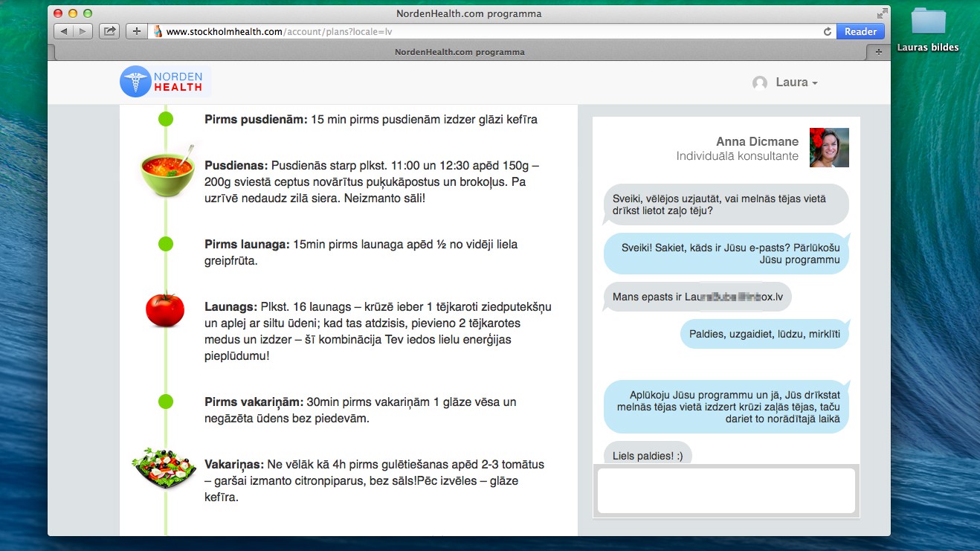
Task: Click the 'Individuālā konsultante' subtitle
Action: [737, 156]
